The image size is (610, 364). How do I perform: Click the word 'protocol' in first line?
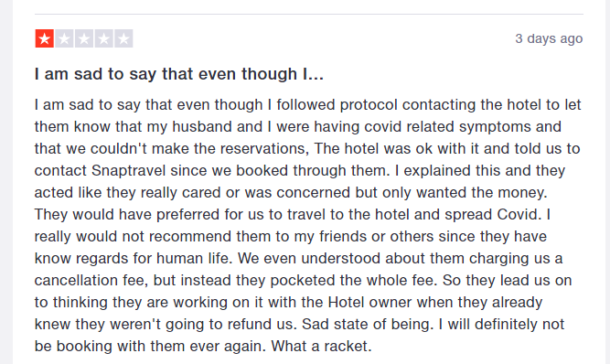point(369,105)
